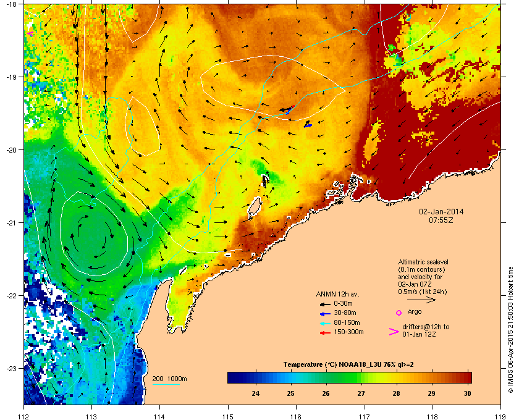Click the latitude axis label '-18'

coord(12,4)
